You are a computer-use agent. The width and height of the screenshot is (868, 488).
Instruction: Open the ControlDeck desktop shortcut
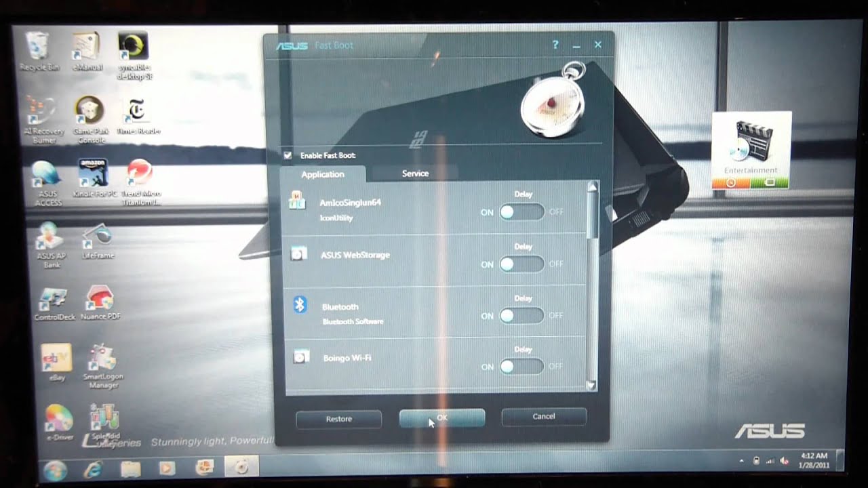tap(54, 303)
